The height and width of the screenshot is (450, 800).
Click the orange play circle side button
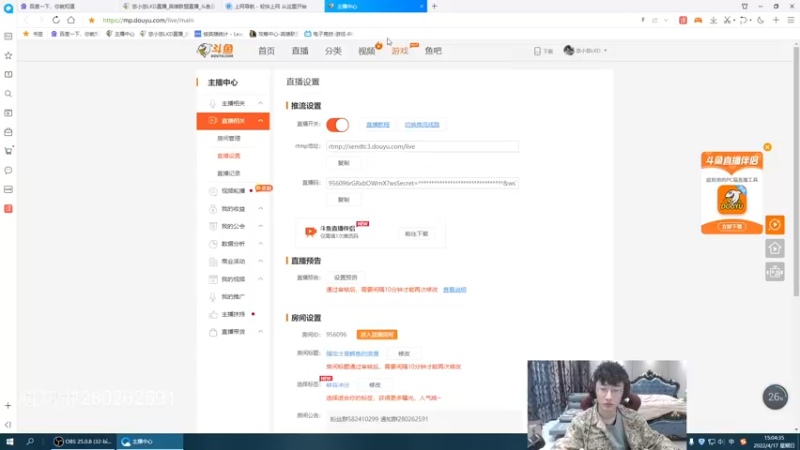coord(774,224)
